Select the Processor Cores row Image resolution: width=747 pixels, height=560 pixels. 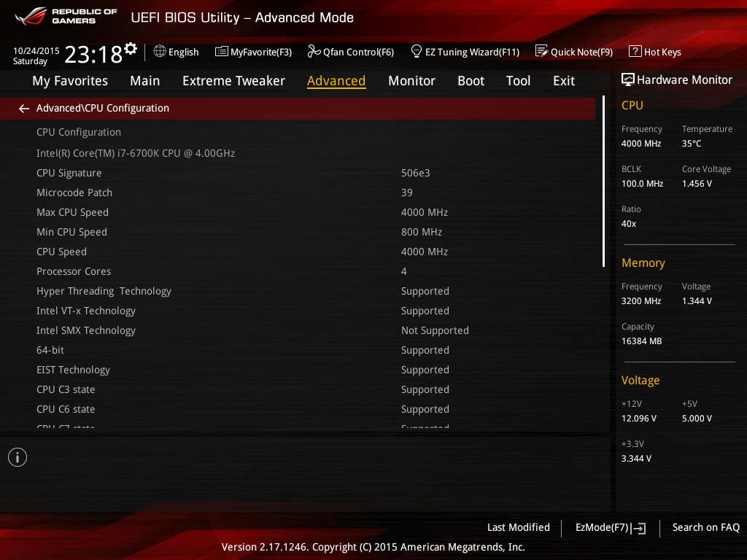click(x=298, y=271)
